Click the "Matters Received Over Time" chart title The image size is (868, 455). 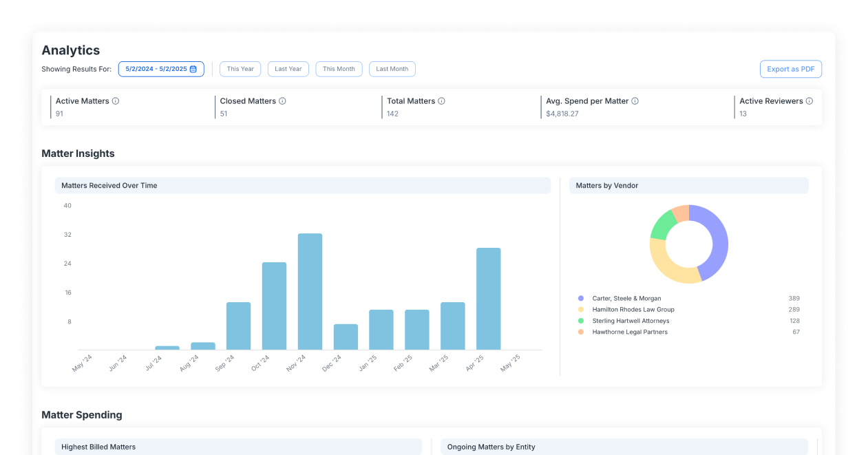[109, 186]
